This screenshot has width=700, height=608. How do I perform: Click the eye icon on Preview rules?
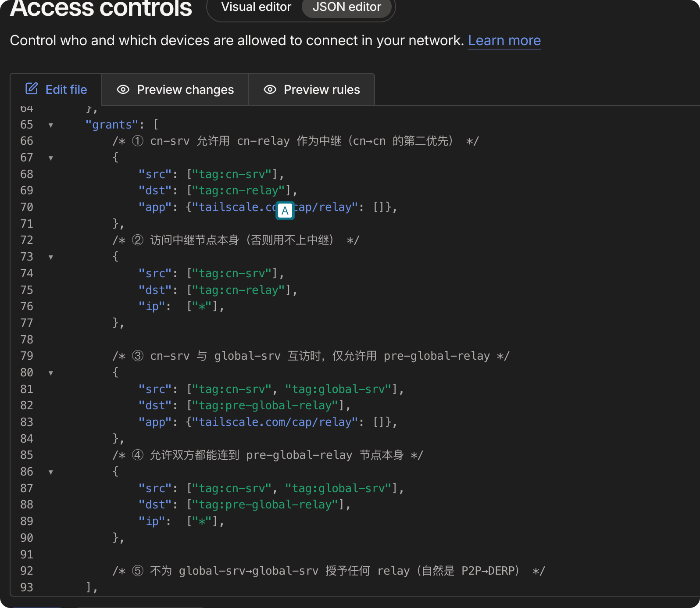click(270, 89)
